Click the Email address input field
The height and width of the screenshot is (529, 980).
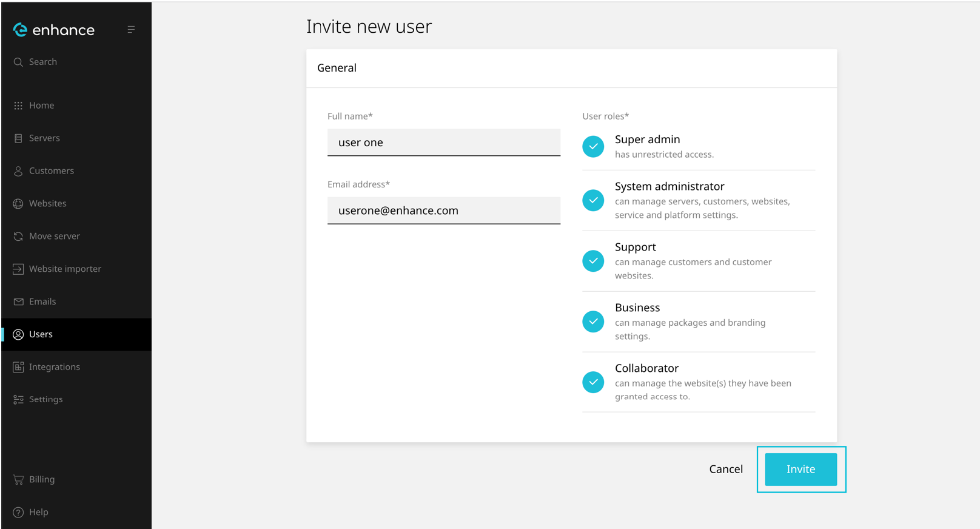click(443, 211)
